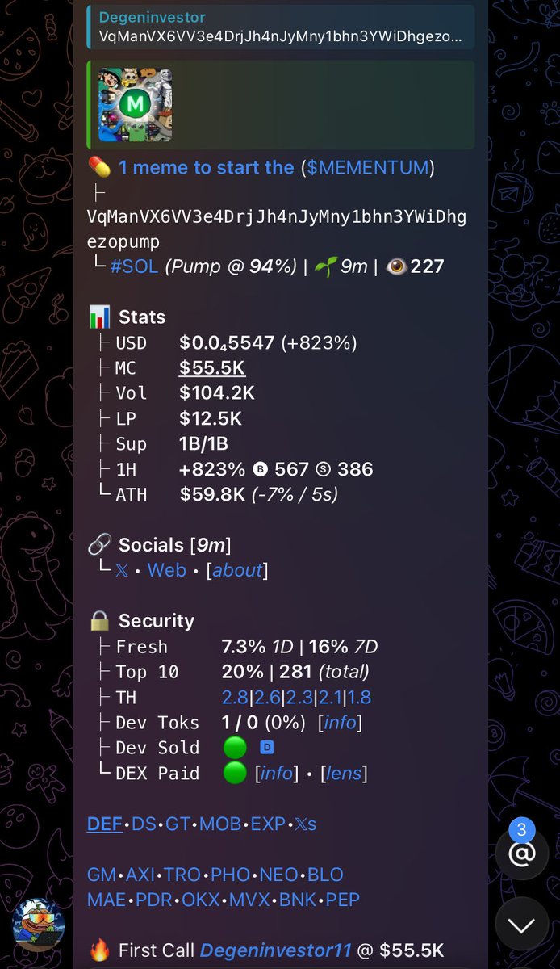Open the DEF chart link
Viewport: 560px width, 969px height.
click(x=105, y=824)
